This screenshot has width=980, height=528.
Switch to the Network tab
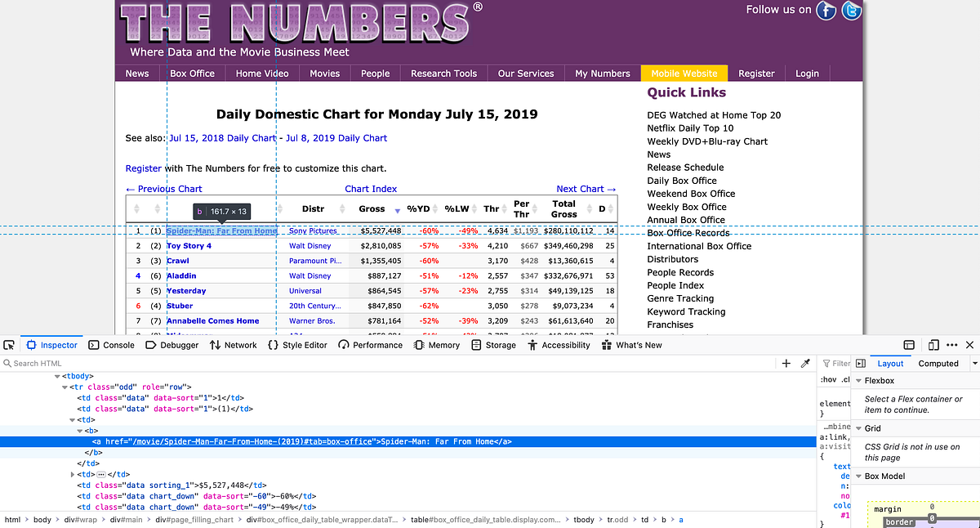tap(234, 345)
